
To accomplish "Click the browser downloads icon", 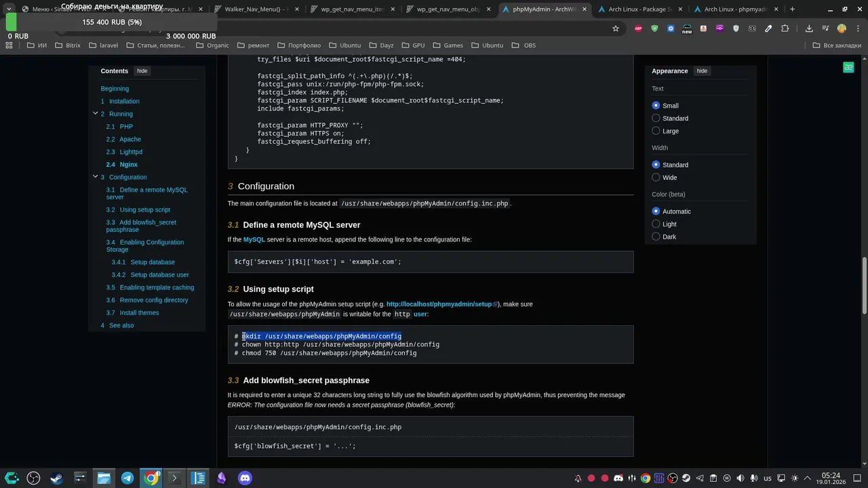I will 809,28.
